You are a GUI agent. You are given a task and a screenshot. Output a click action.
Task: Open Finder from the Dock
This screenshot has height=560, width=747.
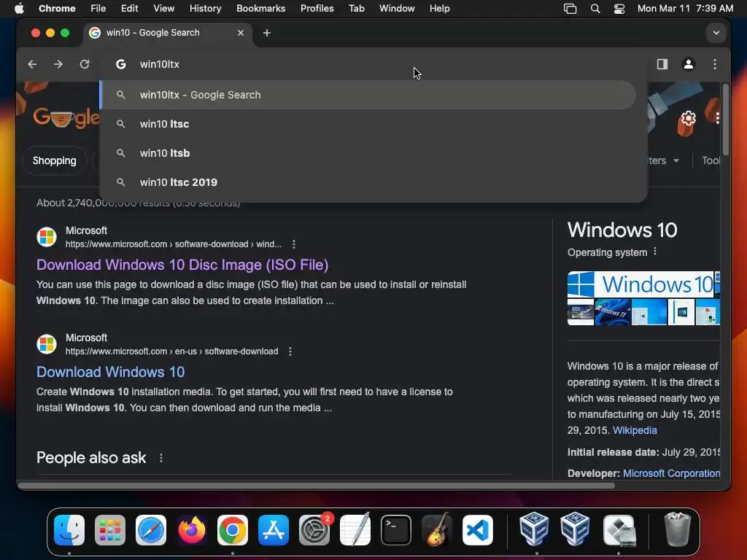(x=69, y=530)
